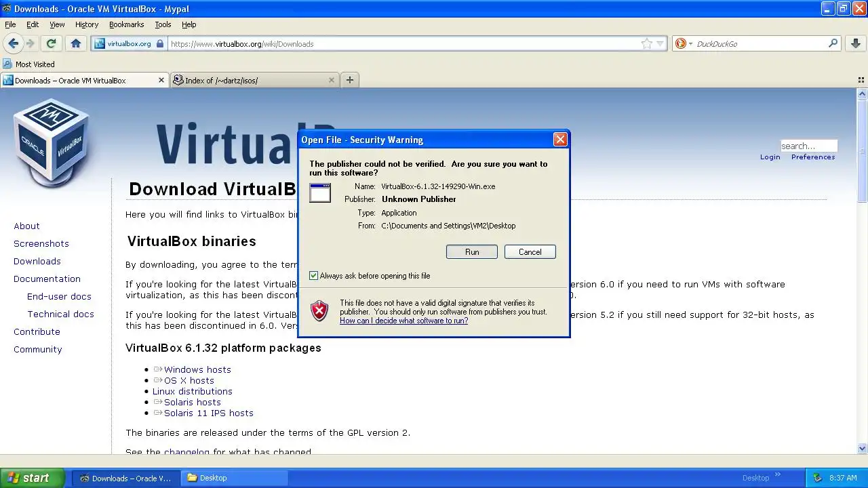Open End-user docs sidebar link
Image resolution: width=868 pixels, height=488 pixels.
pyautogui.click(x=59, y=296)
